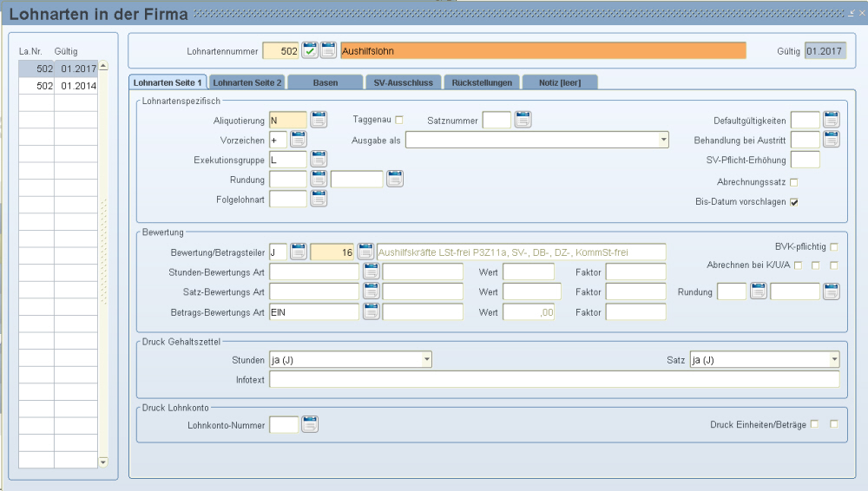Switch to Lohnarten Seite 2 tab
The height and width of the screenshot is (491, 868).
tap(247, 82)
